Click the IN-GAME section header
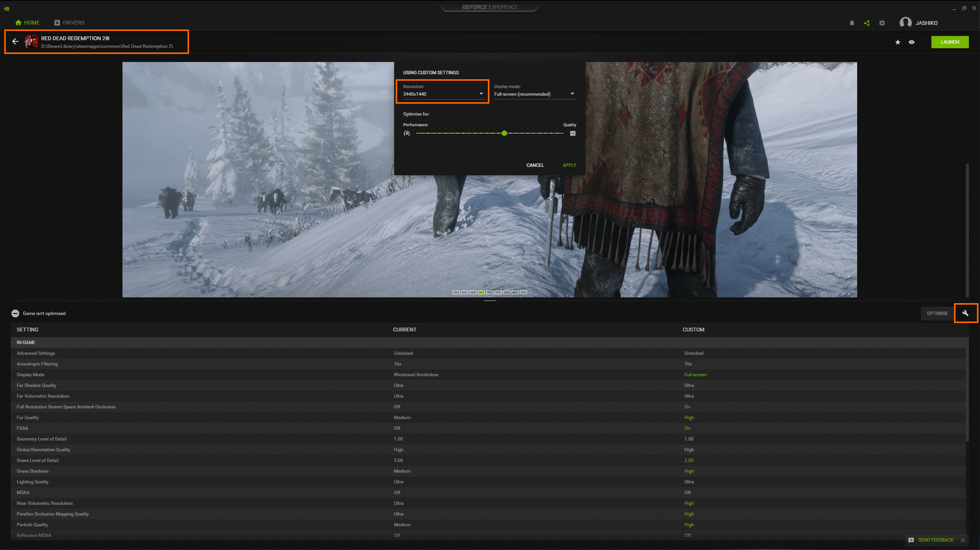 489,343
